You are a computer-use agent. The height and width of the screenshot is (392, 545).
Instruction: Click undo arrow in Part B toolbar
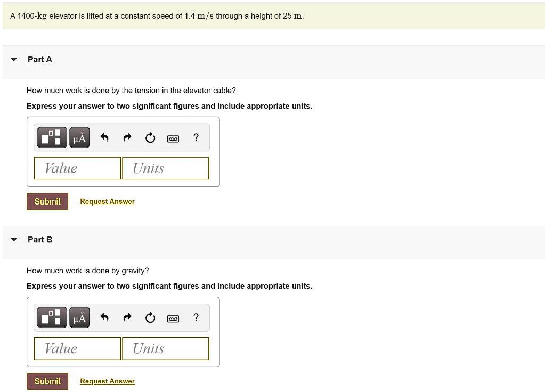coord(104,318)
